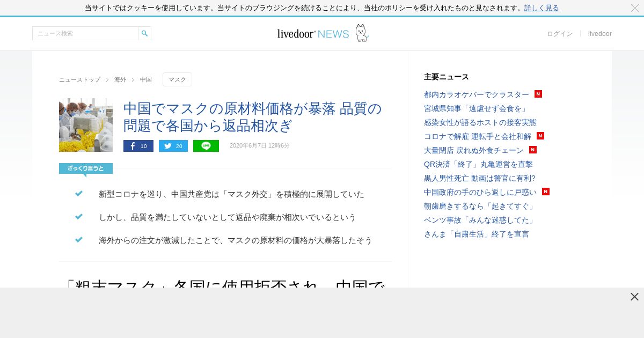644x338 pixels.
Task: Click checkmark beside しかし、品質を summary
Action: point(79,217)
